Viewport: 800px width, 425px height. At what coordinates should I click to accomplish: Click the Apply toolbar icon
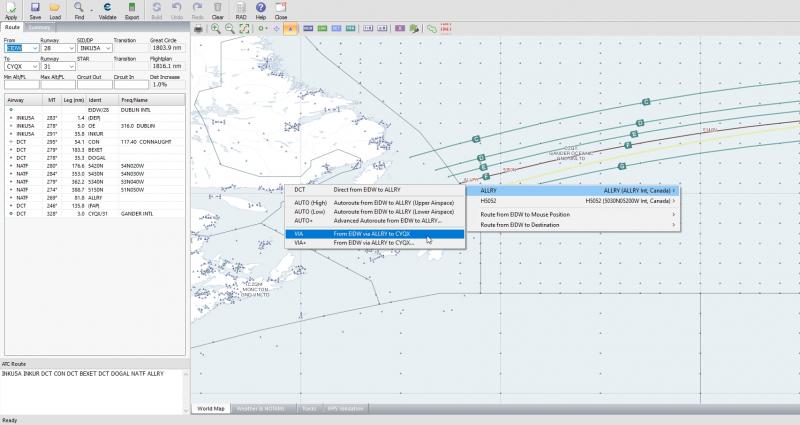11,10
